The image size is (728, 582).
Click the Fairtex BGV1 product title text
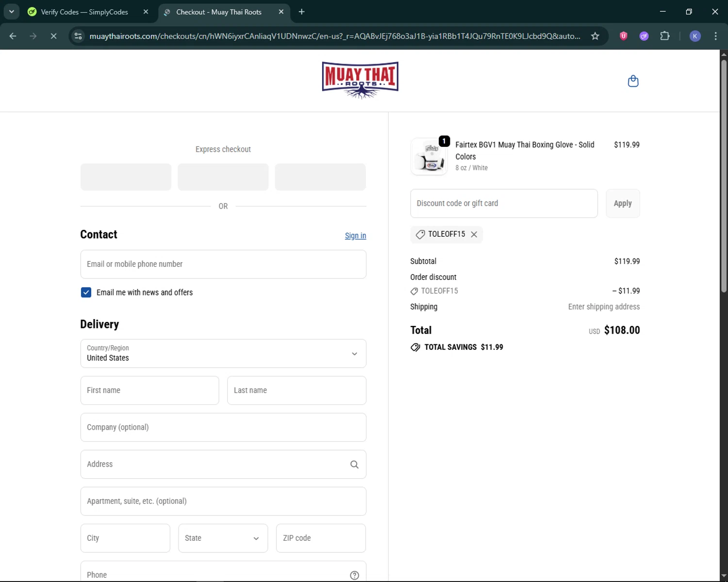[x=525, y=150]
